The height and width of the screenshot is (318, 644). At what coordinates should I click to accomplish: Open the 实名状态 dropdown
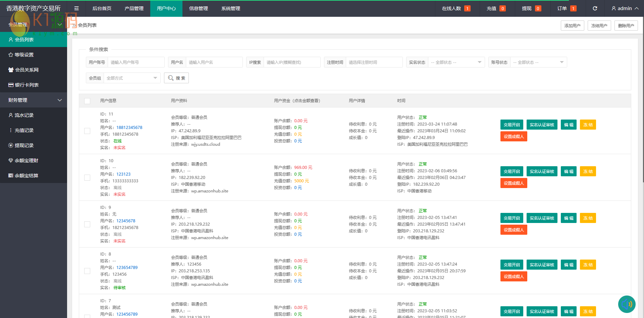pos(456,62)
